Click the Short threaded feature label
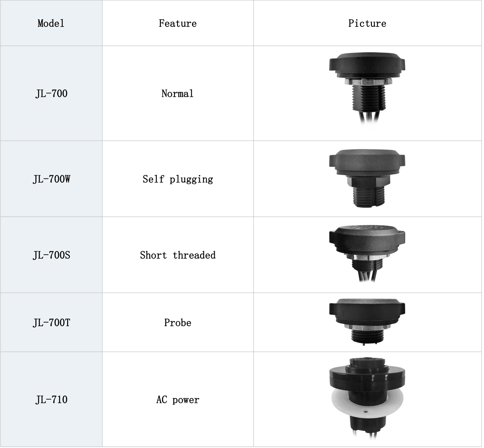Screen dimensions: 484x448 click(178, 255)
